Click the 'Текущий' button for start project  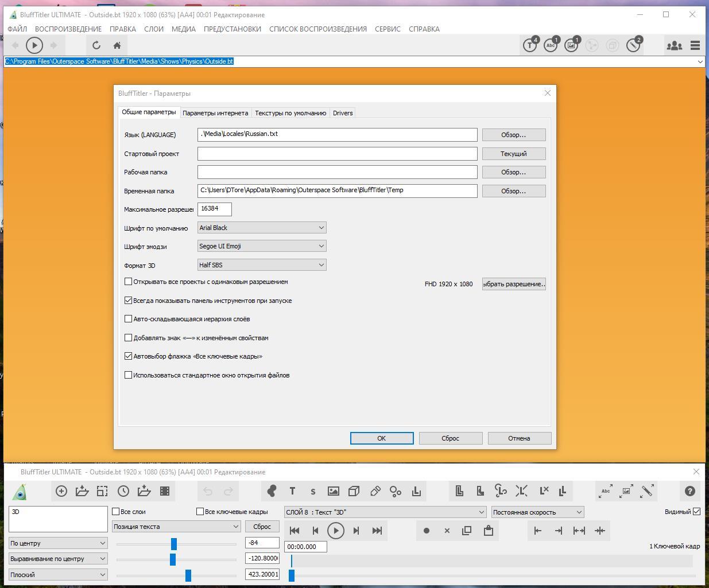point(513,154)
